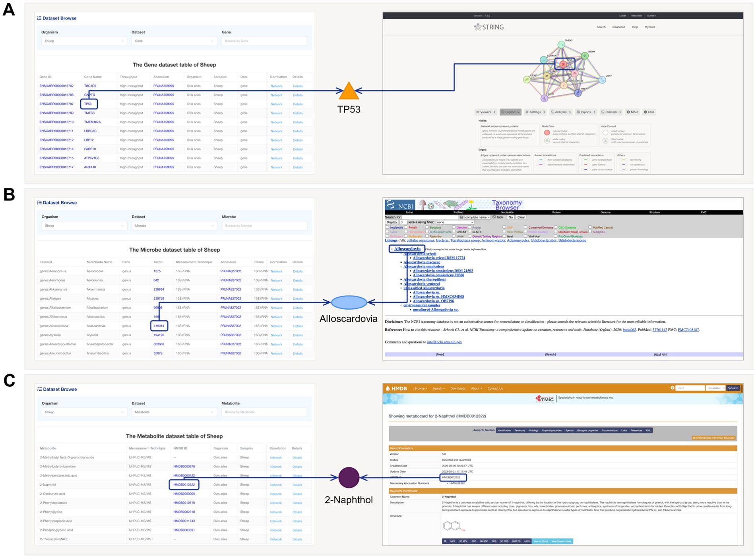Screen dimensions: 756x558
Task: Expand the STRING Viewers section
Action: point(486,112)
